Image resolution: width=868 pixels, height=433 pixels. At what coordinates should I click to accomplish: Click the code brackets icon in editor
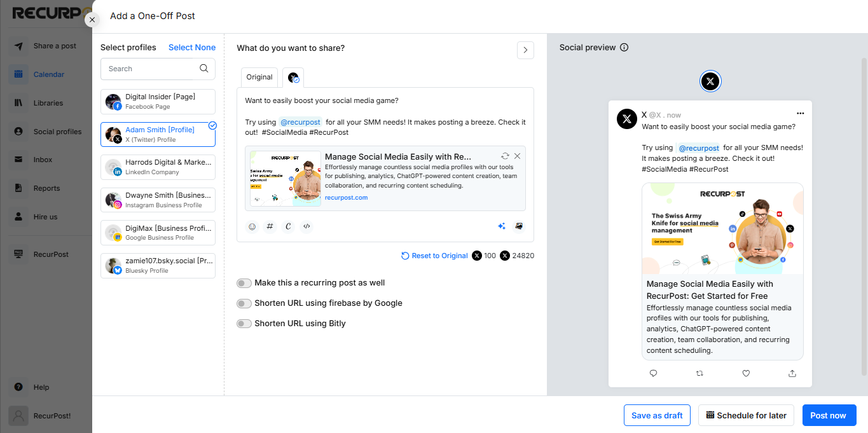coord(307,226)
